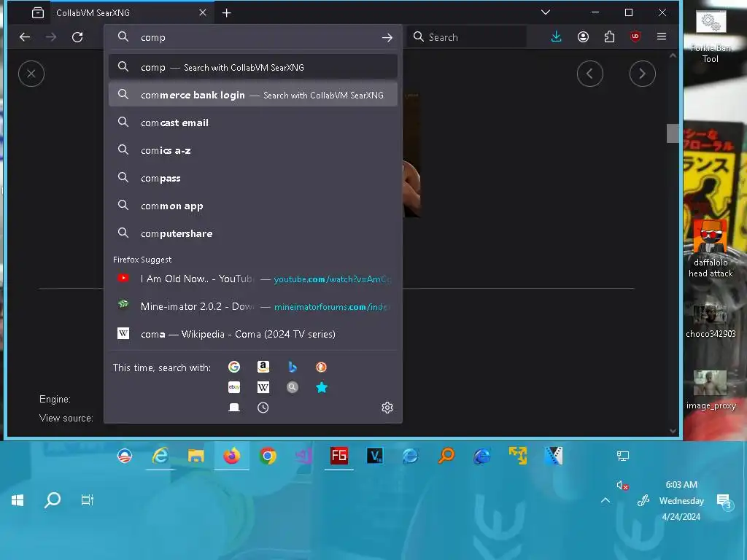Open the Windows Start menu
Viewport: 747px width, 560px height.
(x=18, y=500)
